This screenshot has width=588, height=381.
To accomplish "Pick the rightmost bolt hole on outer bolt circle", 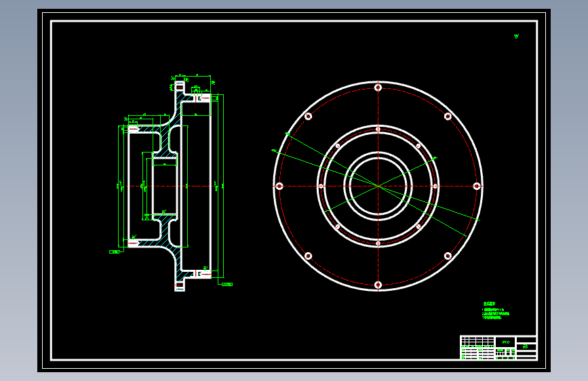I will pos(477,186).
